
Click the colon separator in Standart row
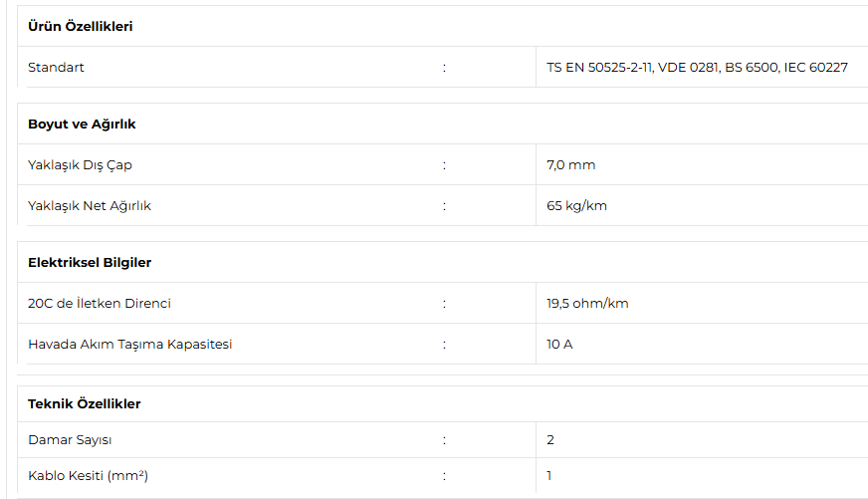click(444, 68)
